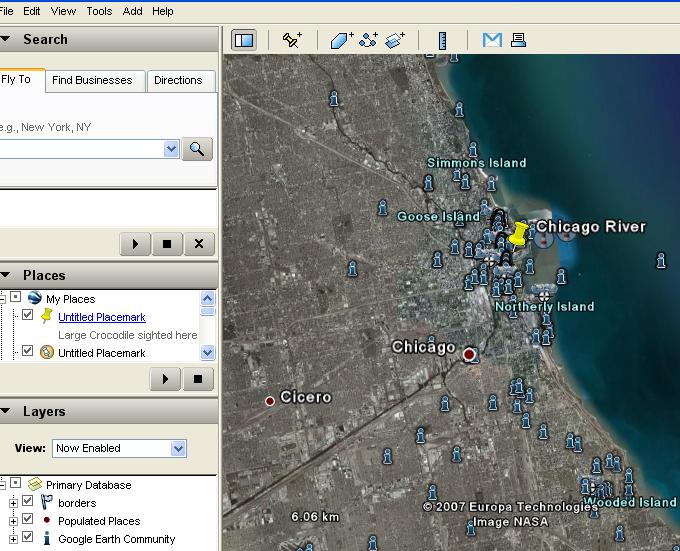Image resolution: width=680 pixels, height=551 pixels.
Task: Click the My Places globe icon
Action: pos(35,298)
